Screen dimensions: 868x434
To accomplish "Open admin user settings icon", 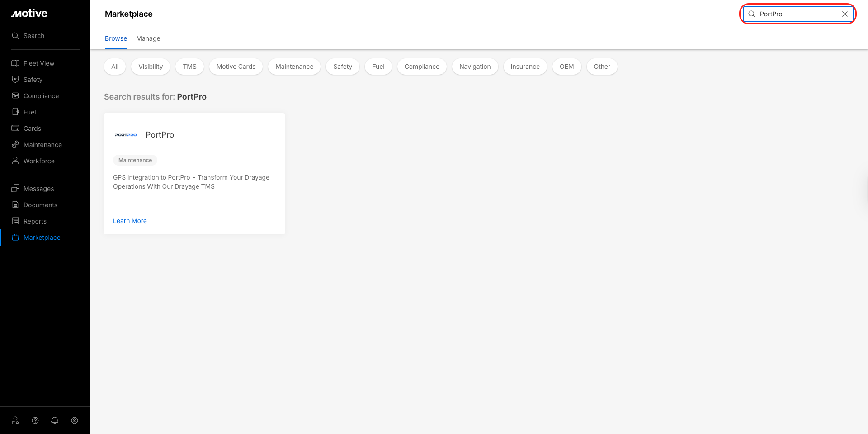I will tap(16, 420).
